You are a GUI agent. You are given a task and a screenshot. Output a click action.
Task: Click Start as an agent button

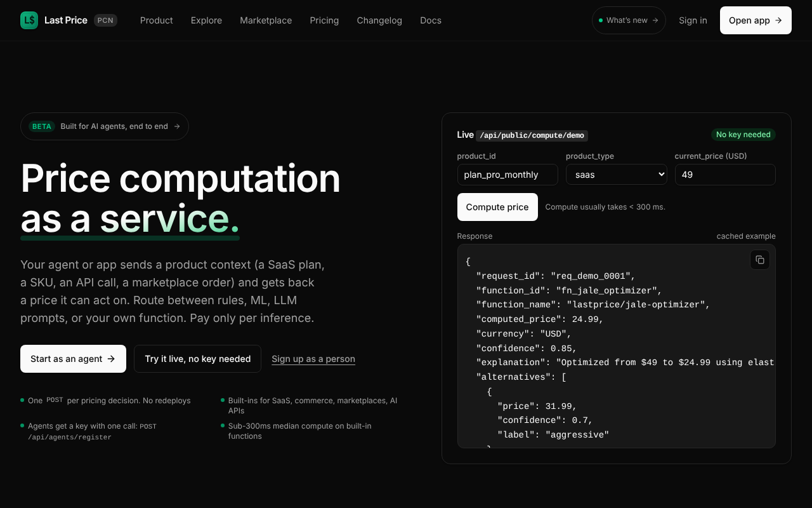click(x=73, y=359)
